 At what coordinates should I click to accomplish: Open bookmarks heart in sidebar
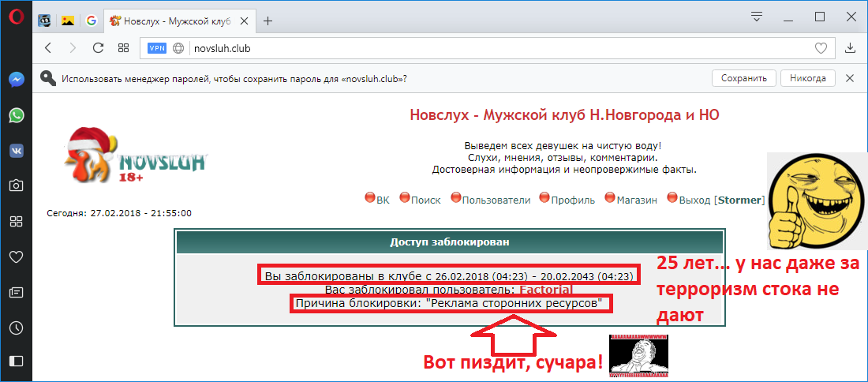pyautogui.click(x=16, y=257)
